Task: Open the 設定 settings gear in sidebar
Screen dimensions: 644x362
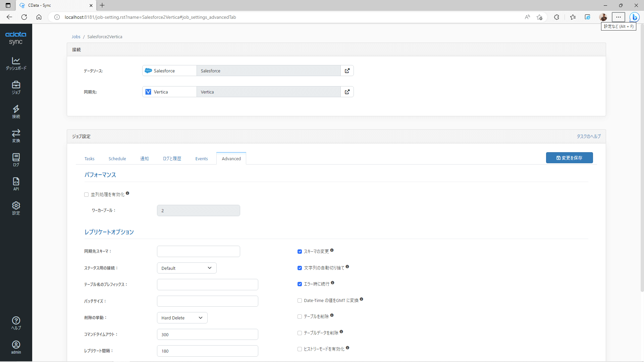Action: [x=16, y=208]
